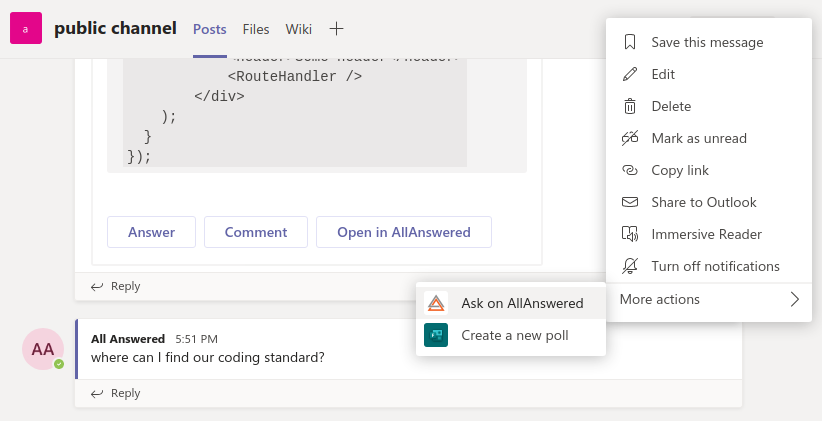Click the Immersive Reader book icon
Screen dimensions: 822x421
630,234
